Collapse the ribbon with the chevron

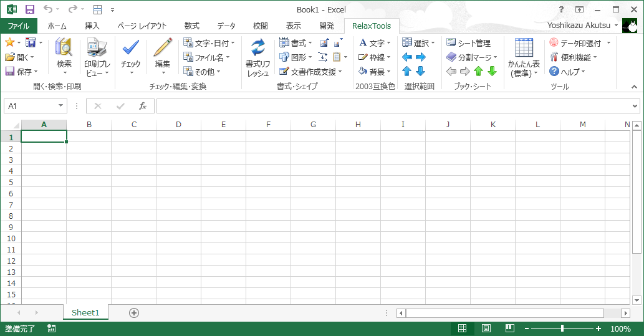(x=634, y=87)
